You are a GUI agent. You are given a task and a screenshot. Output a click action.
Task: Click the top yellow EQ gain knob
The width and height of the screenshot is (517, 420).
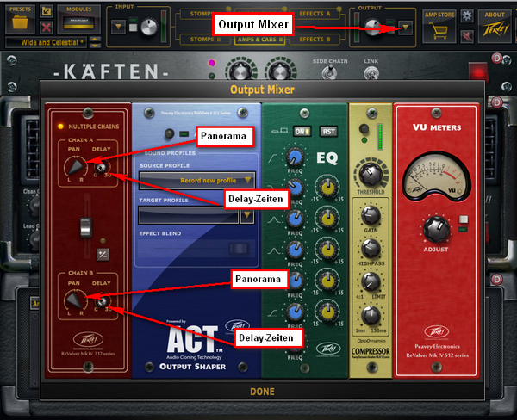click(327, 187)
